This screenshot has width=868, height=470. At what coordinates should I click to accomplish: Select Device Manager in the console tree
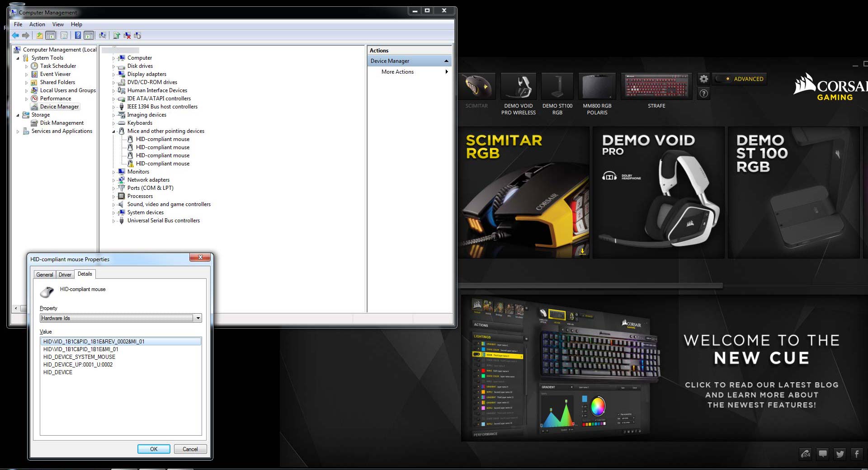coord(59,107)
